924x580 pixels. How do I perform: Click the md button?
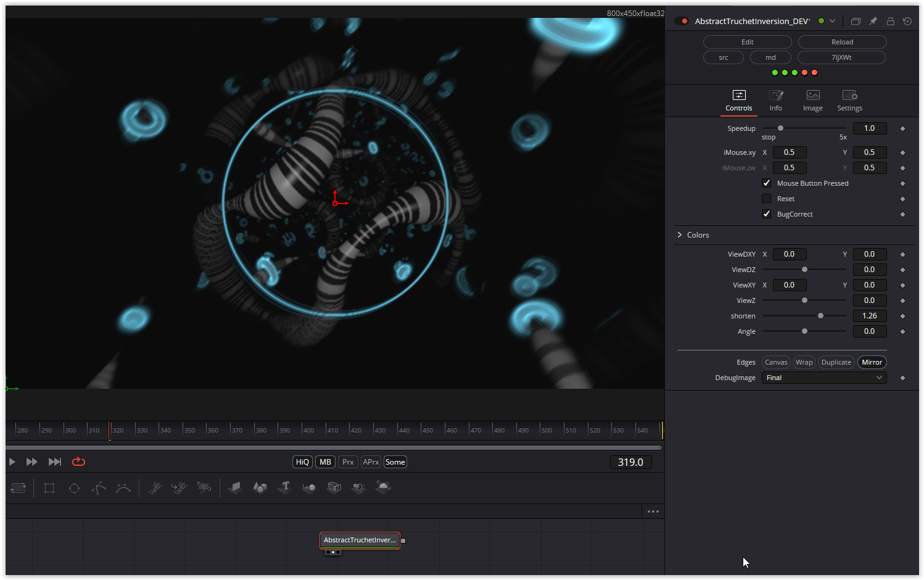[x=771, y=57]
